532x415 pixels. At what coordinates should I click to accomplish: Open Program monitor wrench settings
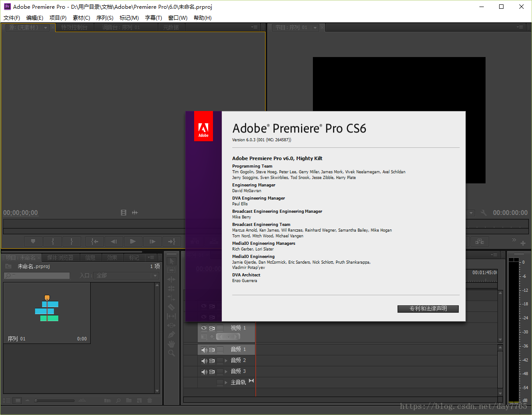[484, 213]
